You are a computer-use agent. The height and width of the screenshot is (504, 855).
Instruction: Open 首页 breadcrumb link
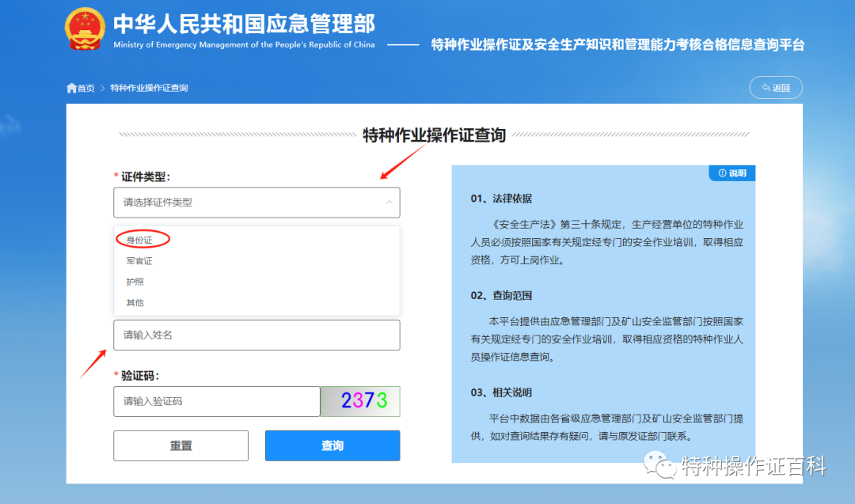pyautogui.click(x=85, y=88)
